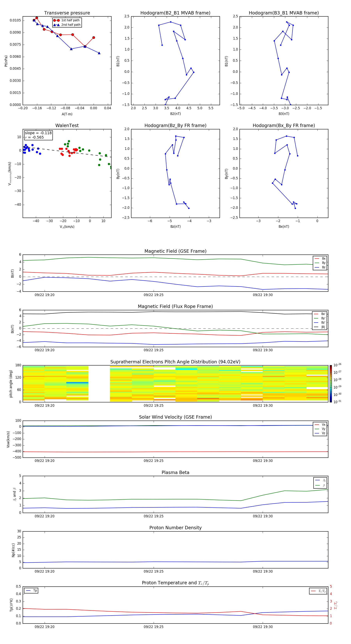Select the 'Bz(nT)' x-axis label
The width and height of the screenshot is (351, 644).
(175, 227)
